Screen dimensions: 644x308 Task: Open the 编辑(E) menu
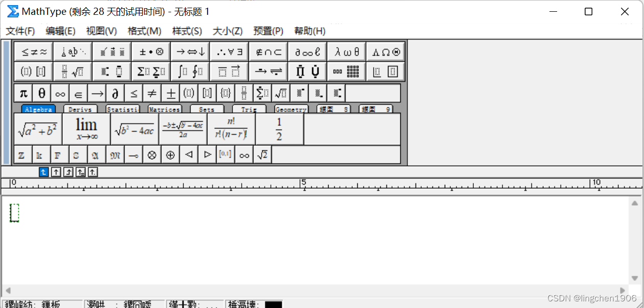pos(60,31)
